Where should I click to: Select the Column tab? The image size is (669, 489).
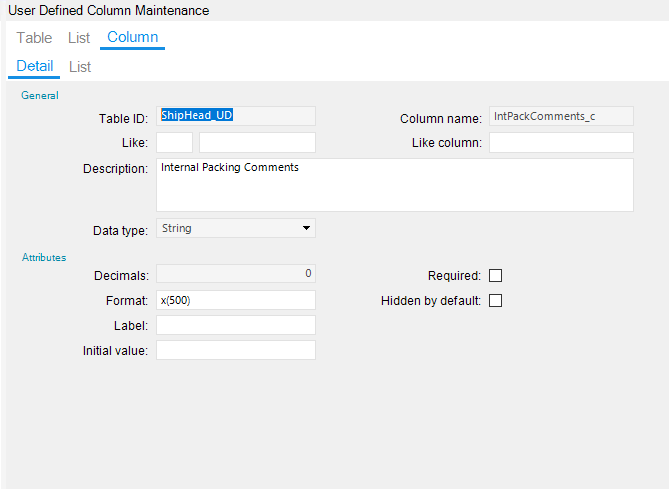(132, 38)
